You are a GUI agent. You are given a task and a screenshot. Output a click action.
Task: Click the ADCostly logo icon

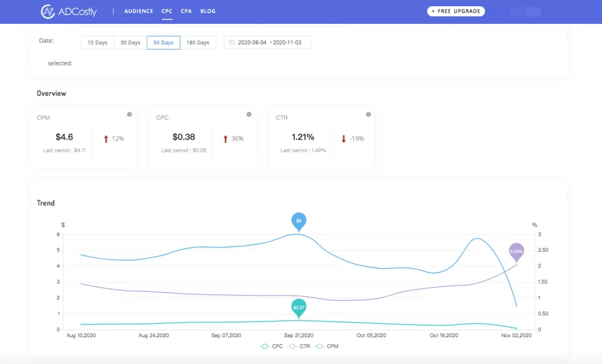point(48,11)
